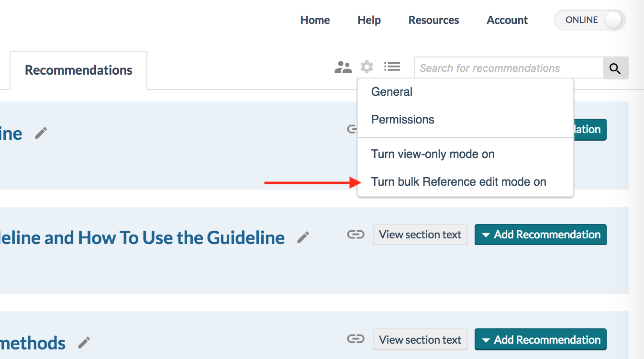Expand Add Recommendation dropdown in the Guideline section
Image resolution: width=644 pixels, height=359 pixels.
click(541, 235)
